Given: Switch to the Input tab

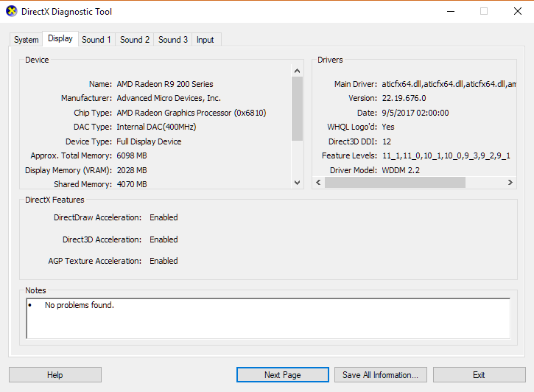Looking at the screenshot, I should (205, 40).
